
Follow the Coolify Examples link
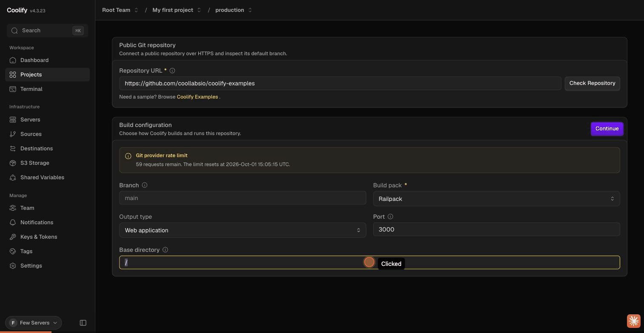(x=197, y=97)
